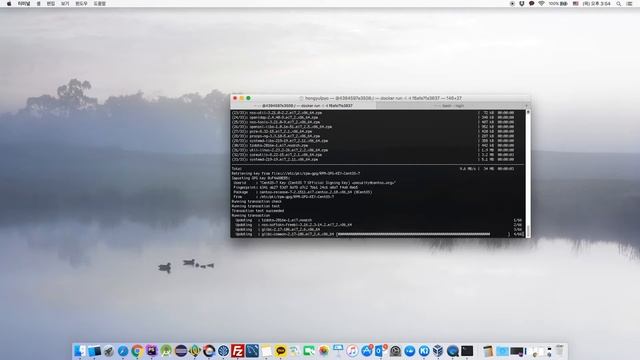Screen dimensions: 640x360
Task: Open the Notes app in dock
Action: click(x=266, y=351)
